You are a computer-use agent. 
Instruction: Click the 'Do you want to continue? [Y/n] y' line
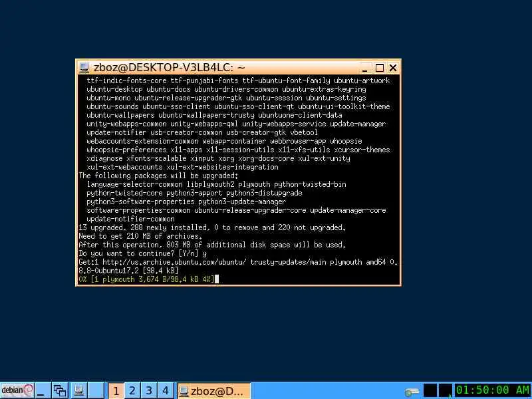click(x=142, y=253)
